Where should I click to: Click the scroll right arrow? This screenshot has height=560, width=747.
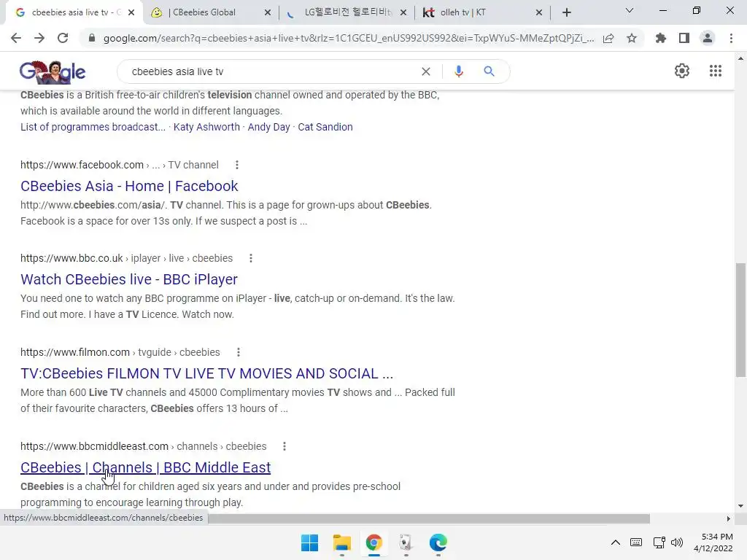tap(729, 518)
